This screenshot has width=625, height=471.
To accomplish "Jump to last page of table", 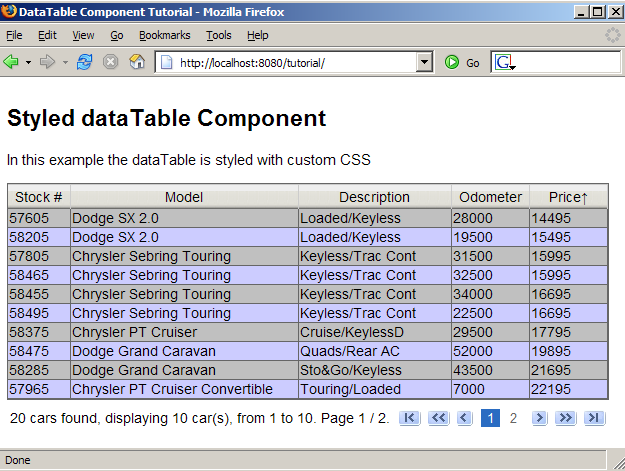I will [595, 418].
